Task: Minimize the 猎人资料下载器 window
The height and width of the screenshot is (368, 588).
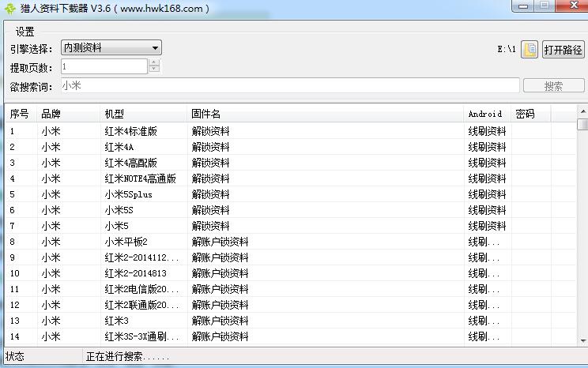Action: tap(523, 6)
